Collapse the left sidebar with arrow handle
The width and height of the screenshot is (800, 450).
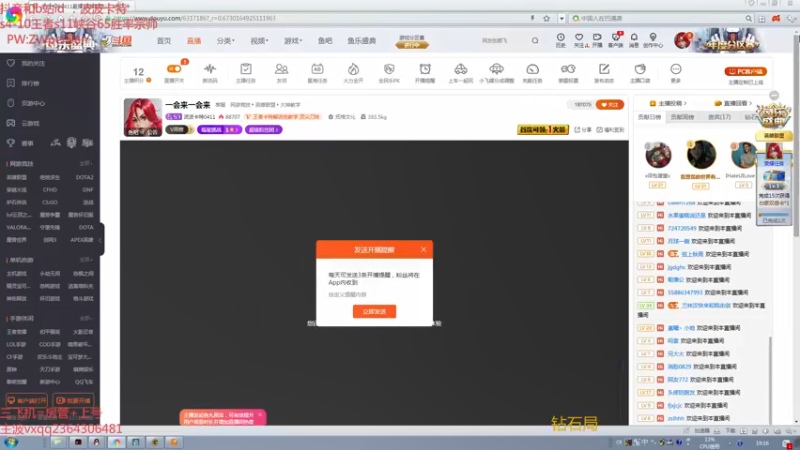[101, 239]
